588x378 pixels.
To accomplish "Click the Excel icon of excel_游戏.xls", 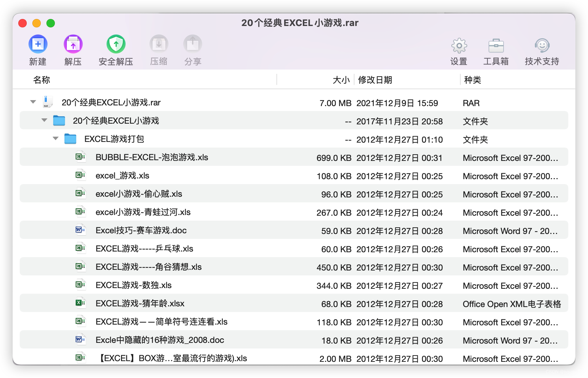I will pos(81,175).
